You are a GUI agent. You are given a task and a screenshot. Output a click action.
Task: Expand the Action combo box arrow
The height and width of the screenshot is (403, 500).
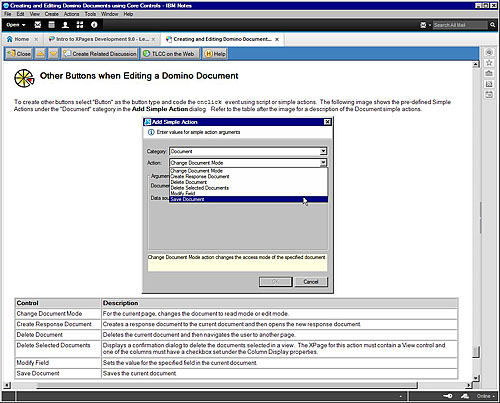click(323, 163)
